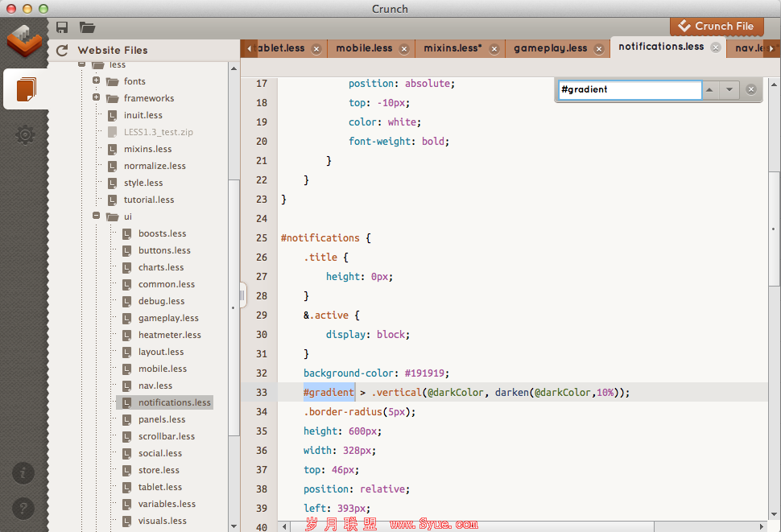Click the info icon in sidebar
This screenshot has height=532, width=781.
[x=23, y=472]
